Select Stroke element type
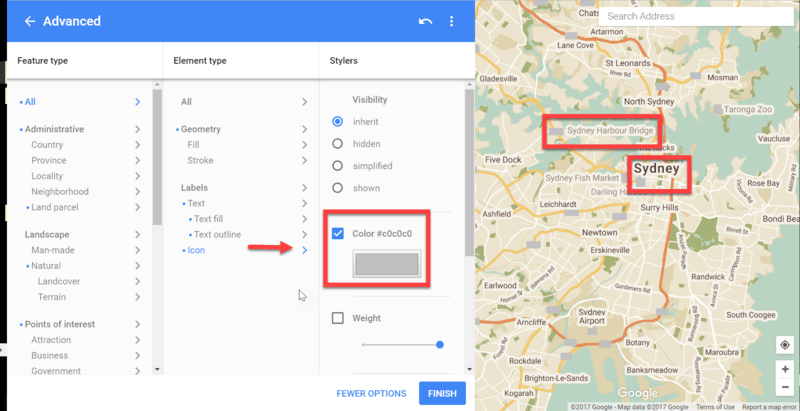The width and height of the screenshot is (800, 411). 200,160
